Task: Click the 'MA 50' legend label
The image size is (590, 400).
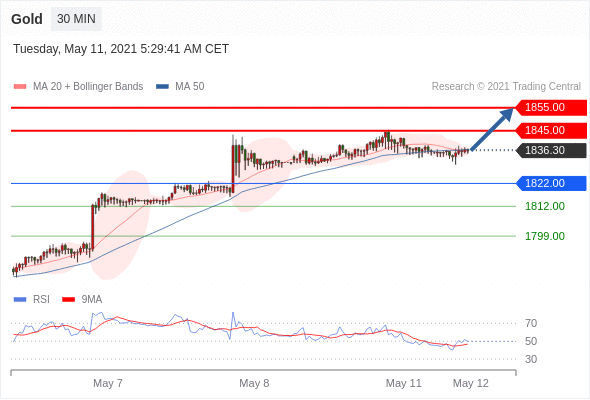Action: [190, 87]
